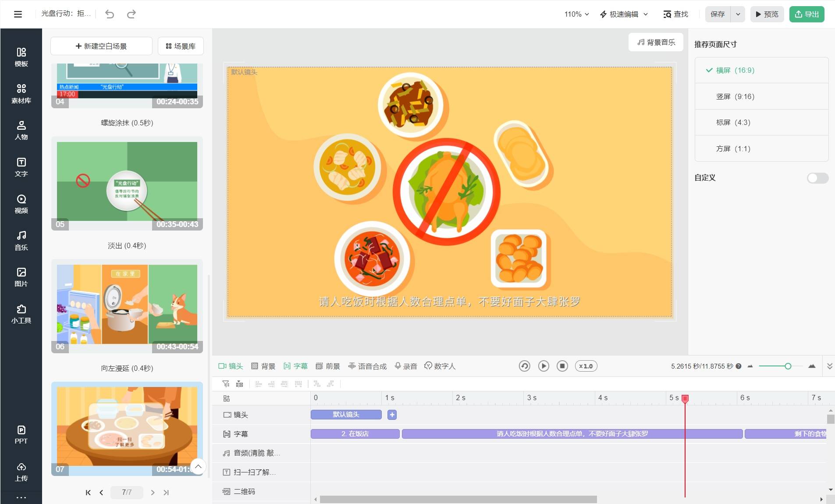
Task: Switch to the 数字人 digital human tab
Action: click(x=440, y=366)
